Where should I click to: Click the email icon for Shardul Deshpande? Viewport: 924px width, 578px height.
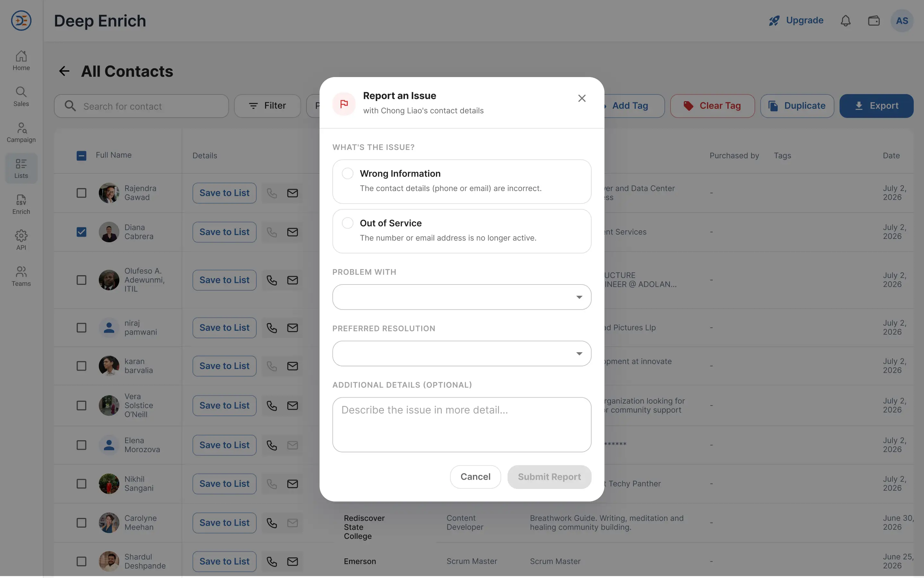(x=293, y=562)
